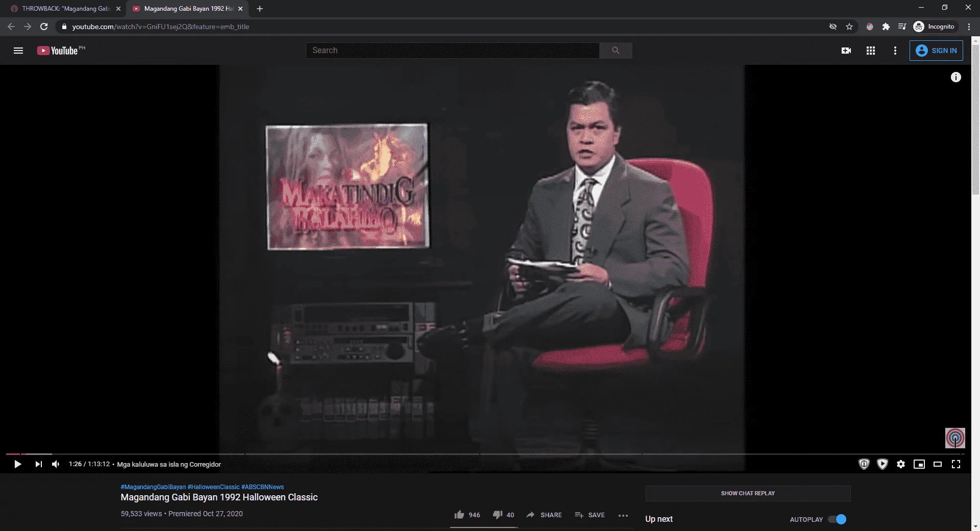Open the YouTube guide menu
980x531 pixels.
coord(18,51)
